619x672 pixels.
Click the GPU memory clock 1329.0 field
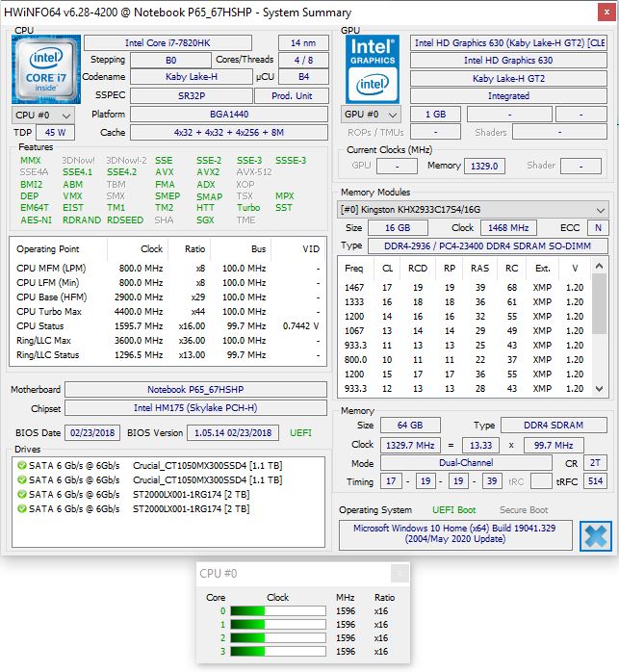click(484, 166)
